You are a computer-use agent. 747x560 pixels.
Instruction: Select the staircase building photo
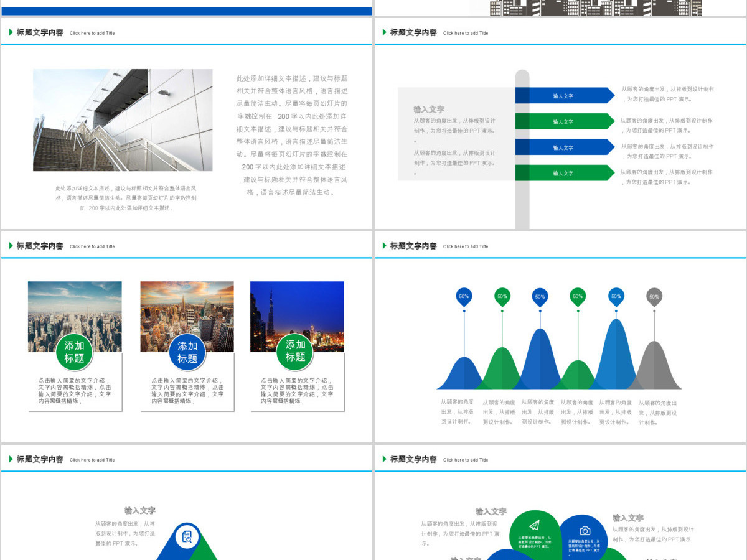coord(123,120)
